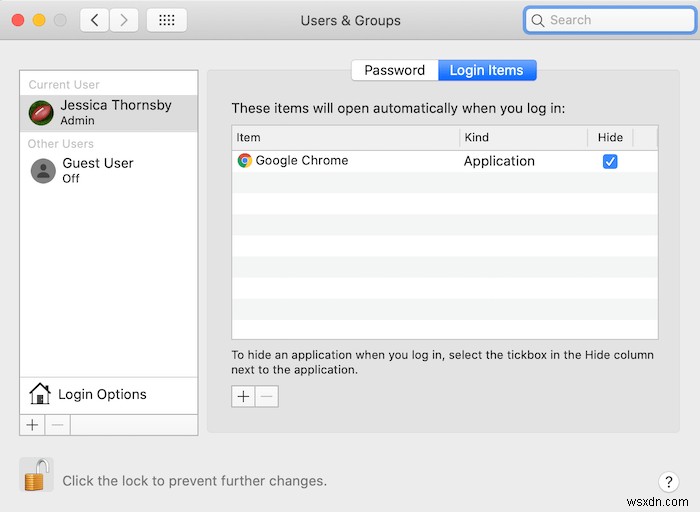Remove login item with minus button
Viewport: 700px width, 512px height.
[x=266, y=396]
